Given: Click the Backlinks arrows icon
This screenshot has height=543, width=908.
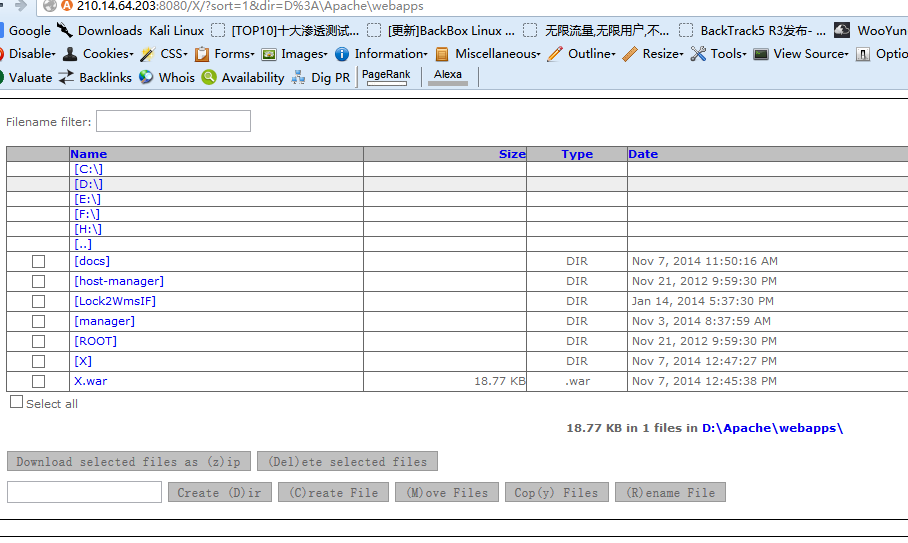Looking at the screenshot, I should (x=66, y=77).
